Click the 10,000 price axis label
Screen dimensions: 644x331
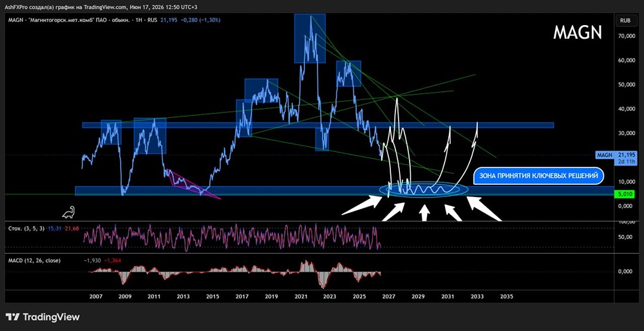point(626,182)
